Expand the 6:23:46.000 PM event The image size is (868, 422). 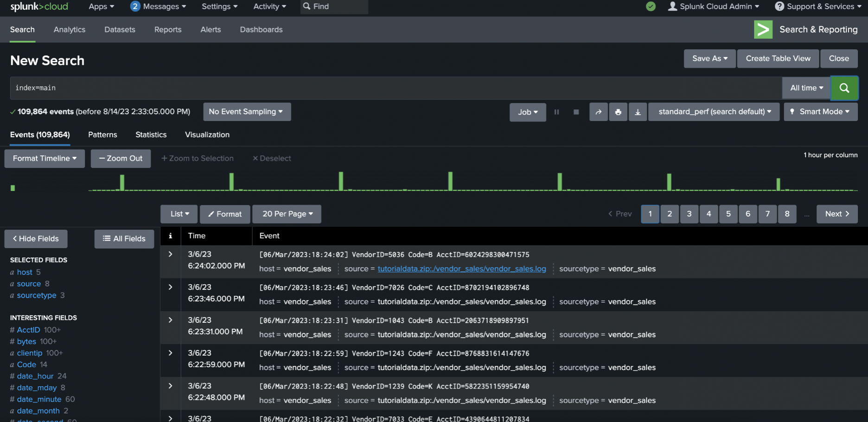tap(170, 287)
